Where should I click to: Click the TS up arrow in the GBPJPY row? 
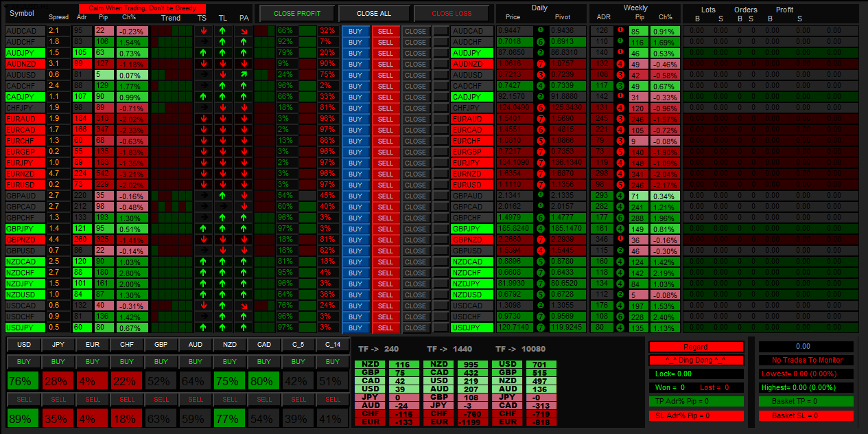202,229
